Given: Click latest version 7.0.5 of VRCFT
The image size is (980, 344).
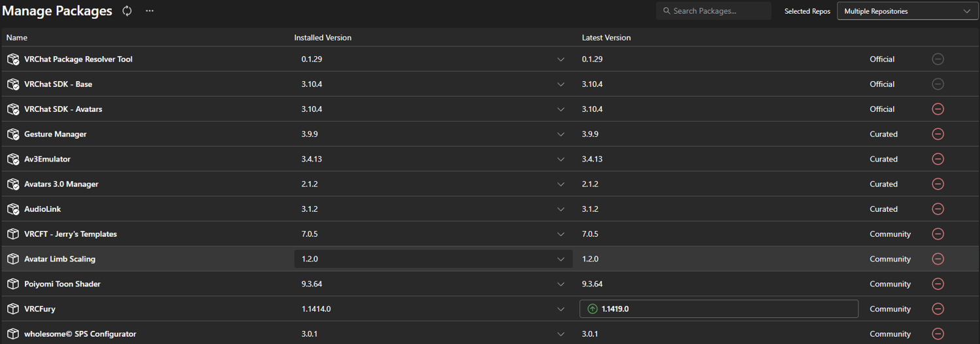Looking at the screenshot, I should (590, 234).
